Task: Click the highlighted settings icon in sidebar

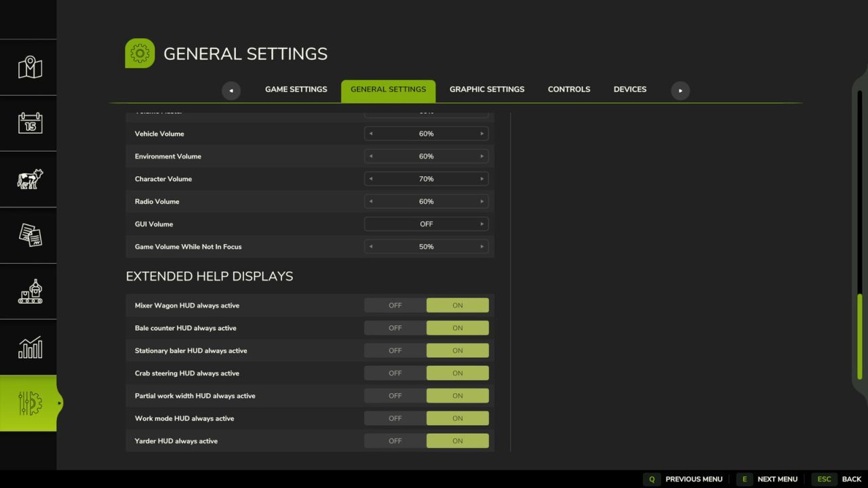Action: [28, 403]
